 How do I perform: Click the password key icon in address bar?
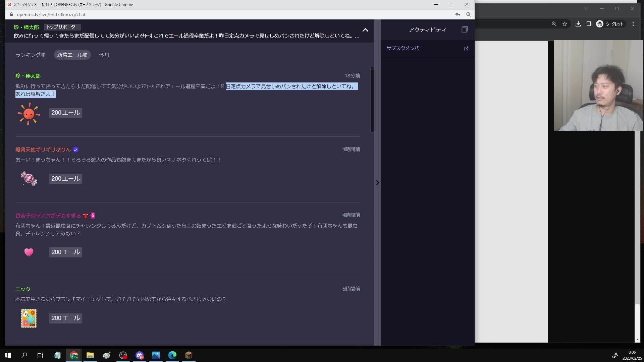[x=458, y=14]
